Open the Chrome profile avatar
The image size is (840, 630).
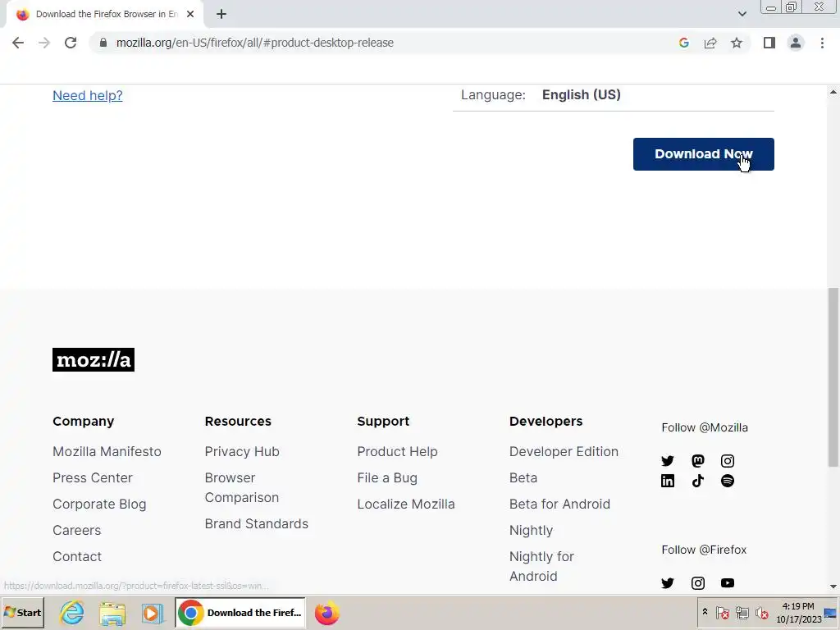796,43
